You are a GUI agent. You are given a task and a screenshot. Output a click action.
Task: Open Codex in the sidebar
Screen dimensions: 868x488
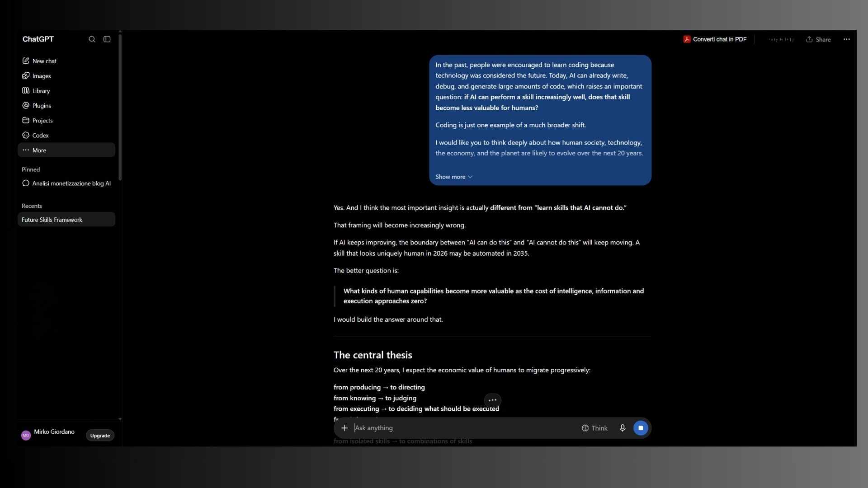[66, 136]
